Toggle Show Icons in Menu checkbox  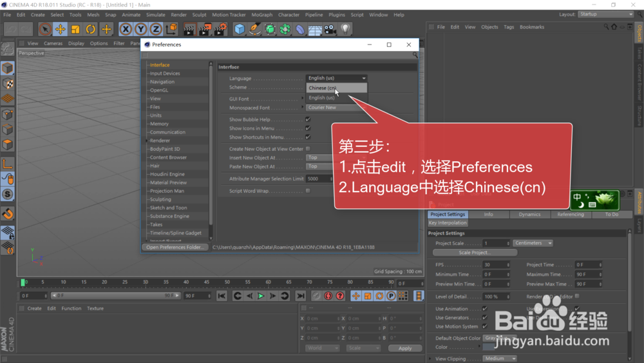click(308, 128)
